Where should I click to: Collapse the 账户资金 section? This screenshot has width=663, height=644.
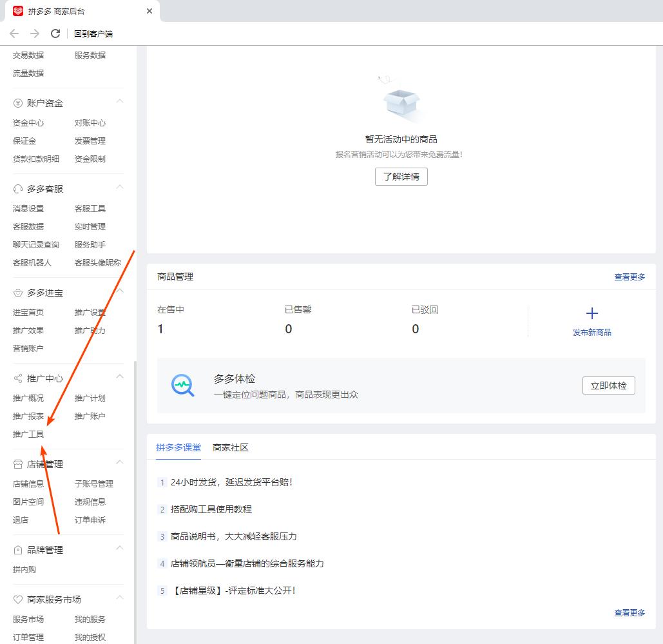coord(120,101)
